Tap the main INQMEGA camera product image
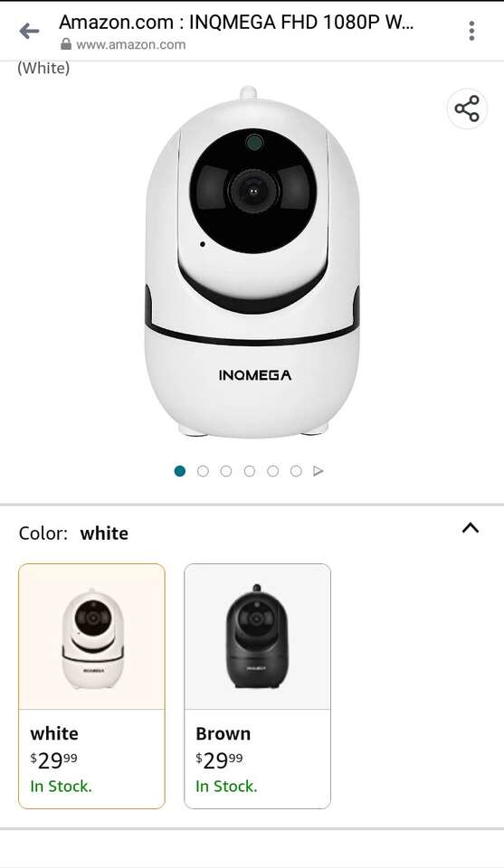This screenshot has height=868, width=504. coord(252,262)
